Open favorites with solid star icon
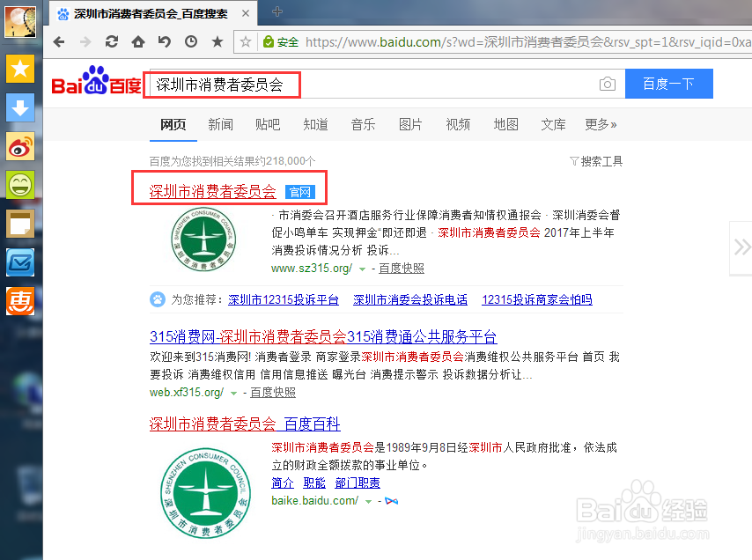Image resolution: width=752 pixels, height=560 pixels. [217, 41]
